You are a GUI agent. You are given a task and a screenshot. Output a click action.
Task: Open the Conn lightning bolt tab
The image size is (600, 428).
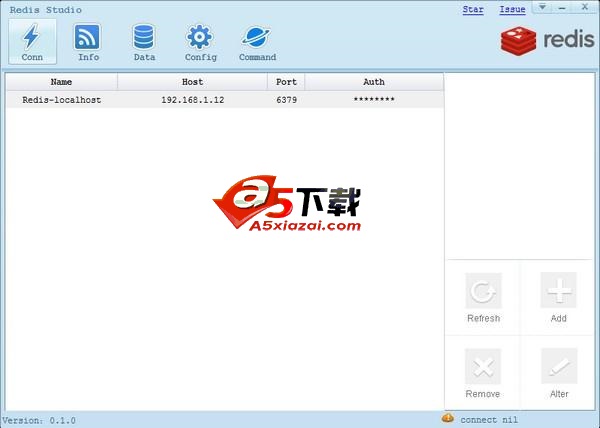[32, 42]
